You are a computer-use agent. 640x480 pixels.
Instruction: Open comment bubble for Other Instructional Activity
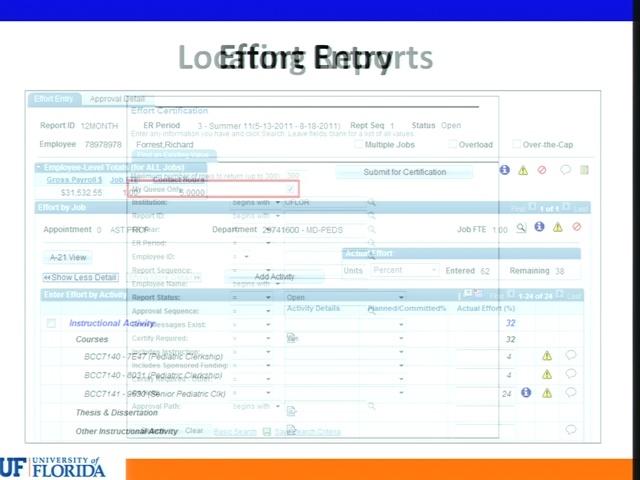571,429
